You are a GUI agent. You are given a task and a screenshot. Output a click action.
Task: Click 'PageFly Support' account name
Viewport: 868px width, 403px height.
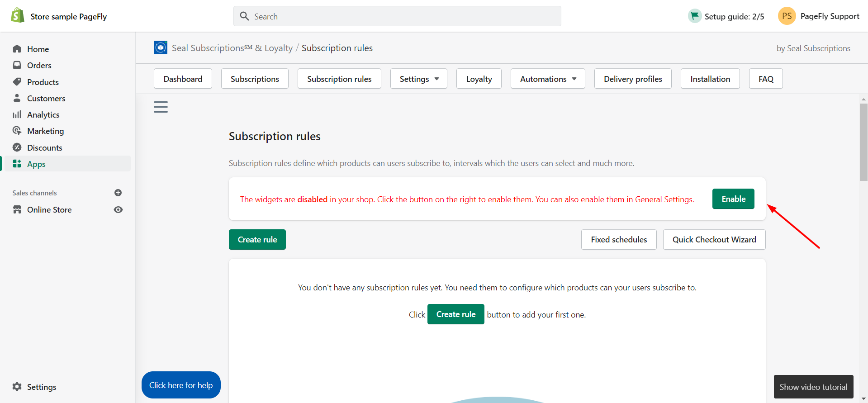(x=830, y=16)
